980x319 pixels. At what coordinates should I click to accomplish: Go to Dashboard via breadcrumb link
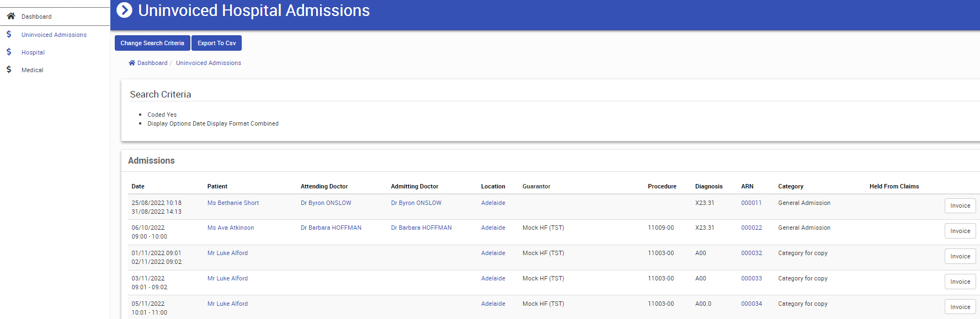pos(152,63)
